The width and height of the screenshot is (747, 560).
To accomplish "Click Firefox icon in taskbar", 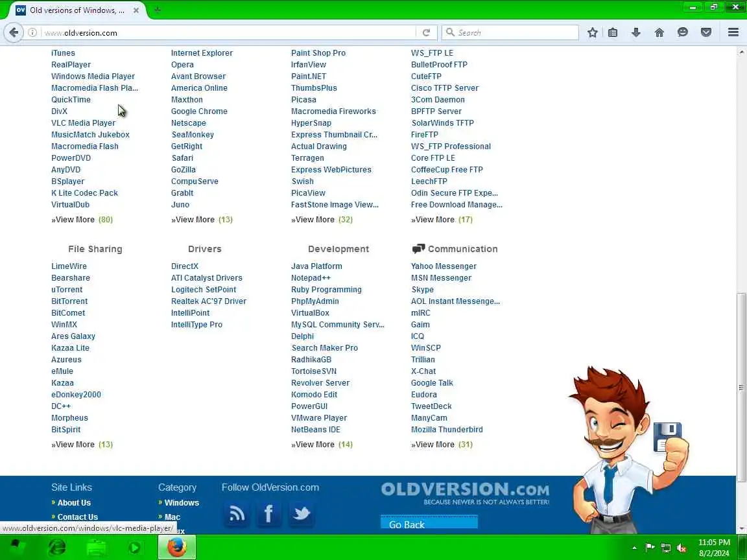I will pos(177,547).
